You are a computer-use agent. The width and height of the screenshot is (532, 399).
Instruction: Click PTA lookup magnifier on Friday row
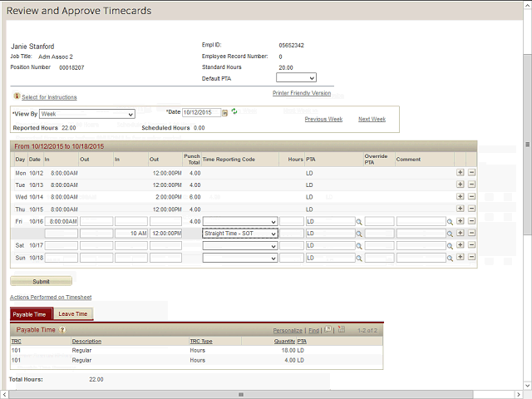pos(359,222)
